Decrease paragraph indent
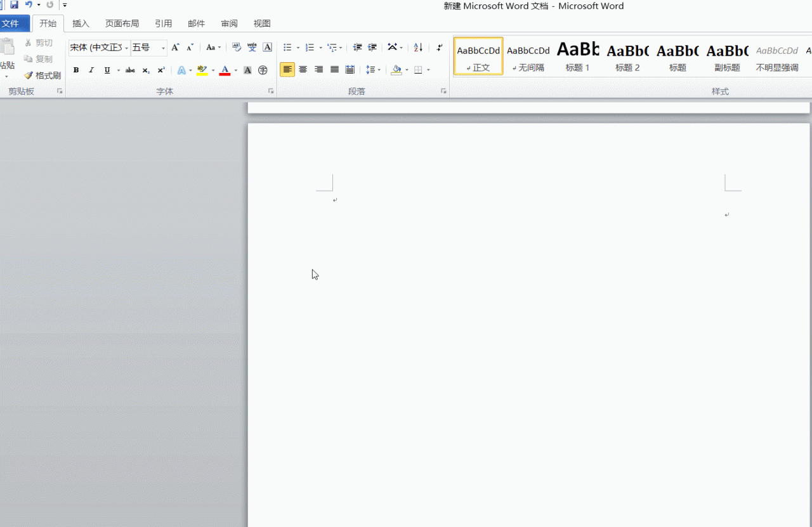Screen dimensions: 812x527 pyautogui.click(x=357, y=48)
